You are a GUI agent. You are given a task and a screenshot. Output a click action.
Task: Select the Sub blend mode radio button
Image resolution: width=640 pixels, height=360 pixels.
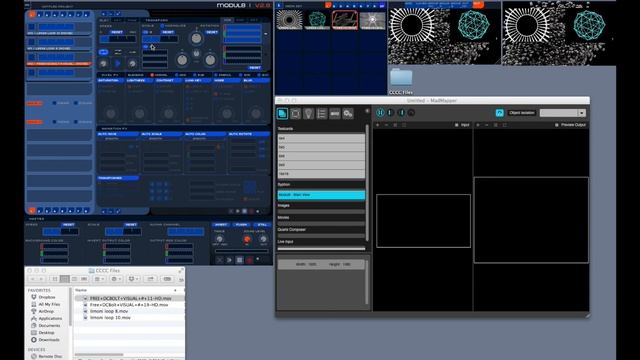[195, 75]
